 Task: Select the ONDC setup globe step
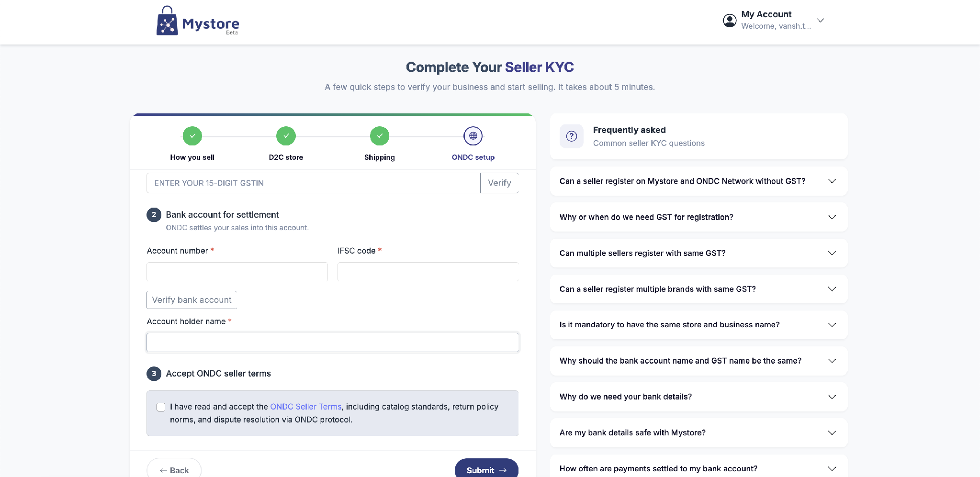coord(473,136)
